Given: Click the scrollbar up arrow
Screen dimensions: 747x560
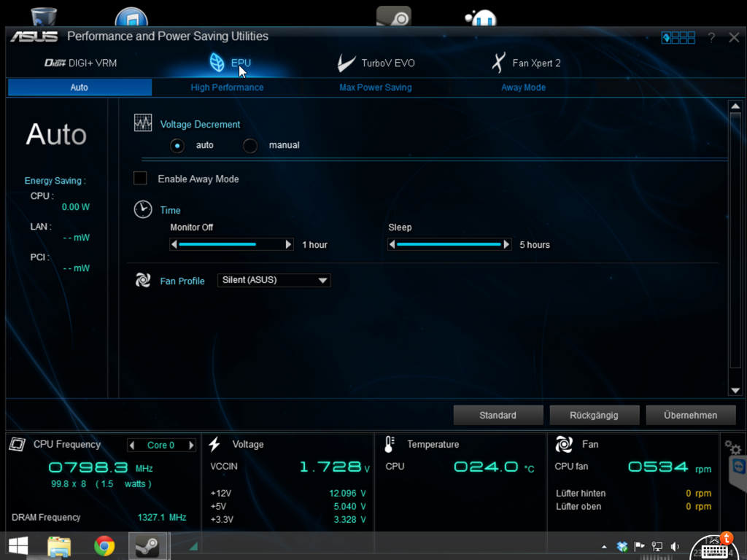Looking at the screenshot, I should (x=735, y=106).
